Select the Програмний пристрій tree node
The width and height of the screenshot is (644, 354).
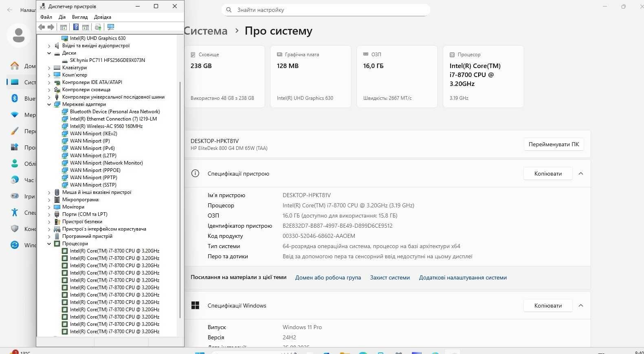point(87,236)
